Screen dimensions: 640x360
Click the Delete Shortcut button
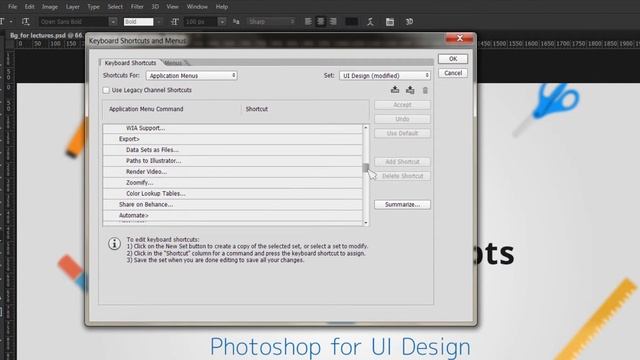tap(402, 176)
